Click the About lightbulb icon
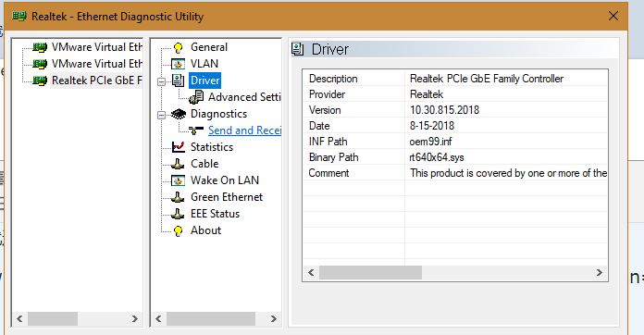 click(x=178, y=230)
